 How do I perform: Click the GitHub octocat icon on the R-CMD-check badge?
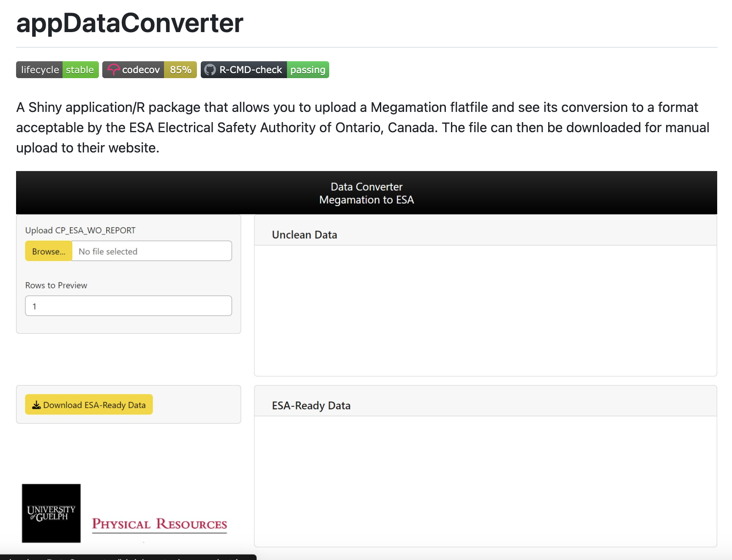click(x=210, y=69)
